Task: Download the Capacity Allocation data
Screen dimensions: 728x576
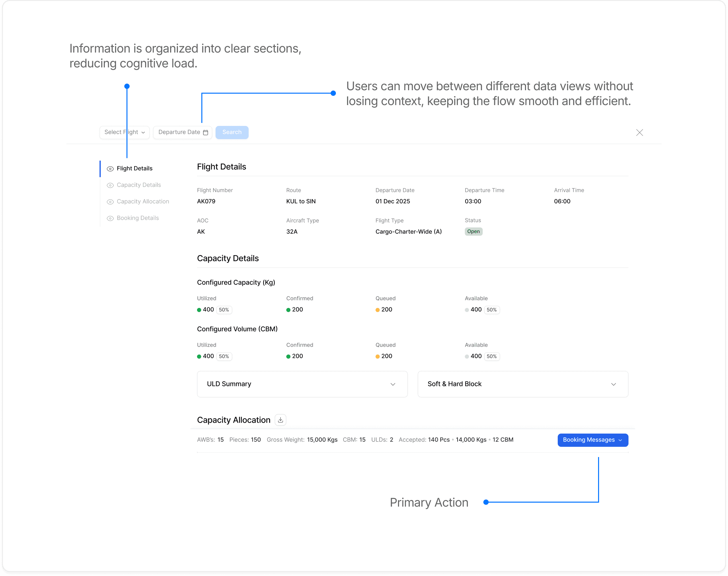Action: coord(280,420)
